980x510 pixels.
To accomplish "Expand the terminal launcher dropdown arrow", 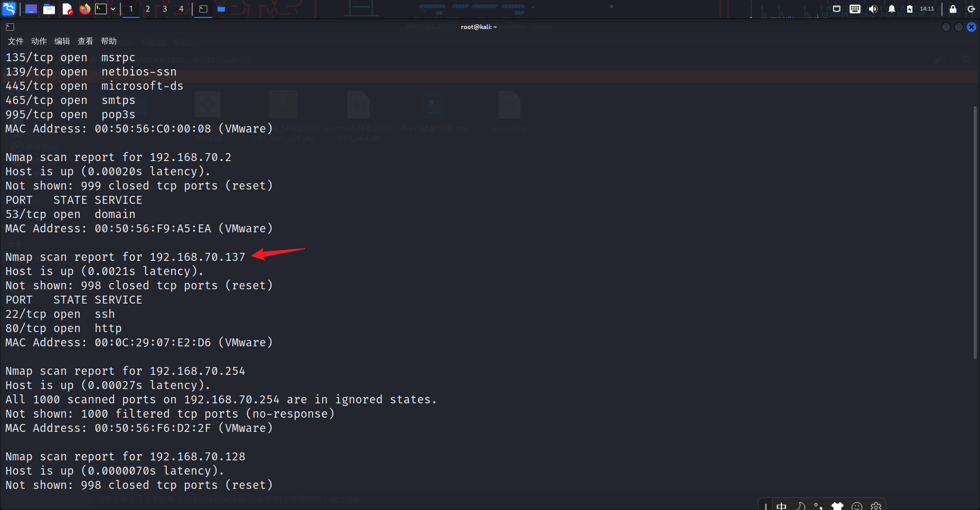I will (x=114, y=9).
